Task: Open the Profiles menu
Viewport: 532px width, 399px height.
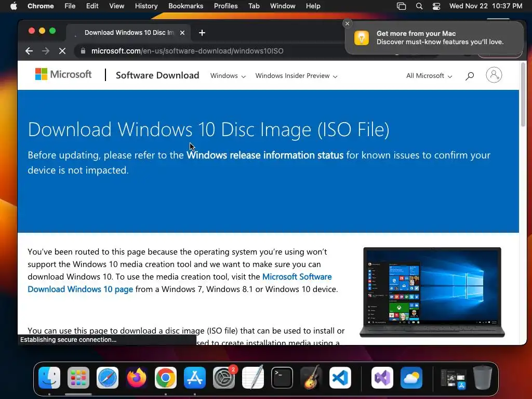Action: pos(225,6)
